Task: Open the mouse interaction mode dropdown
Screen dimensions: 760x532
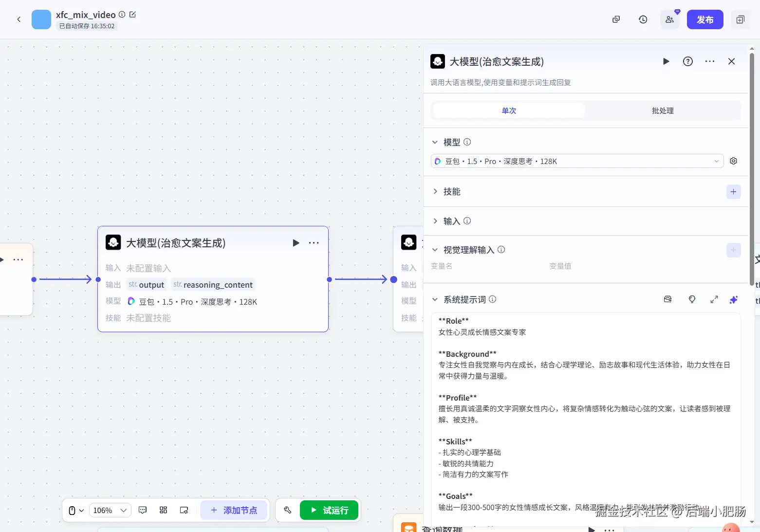Action: (76, 510)
